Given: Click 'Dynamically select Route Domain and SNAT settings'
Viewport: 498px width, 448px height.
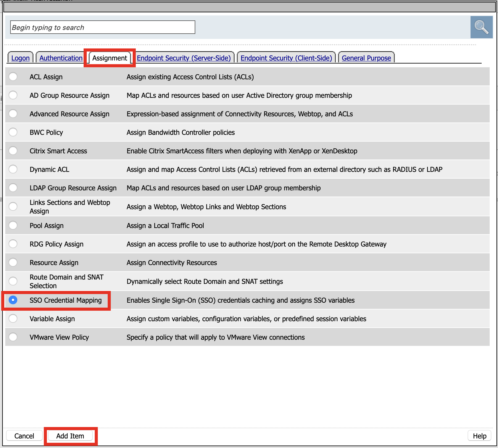Looking at the screenshot, I should click(x=205, y=281).
